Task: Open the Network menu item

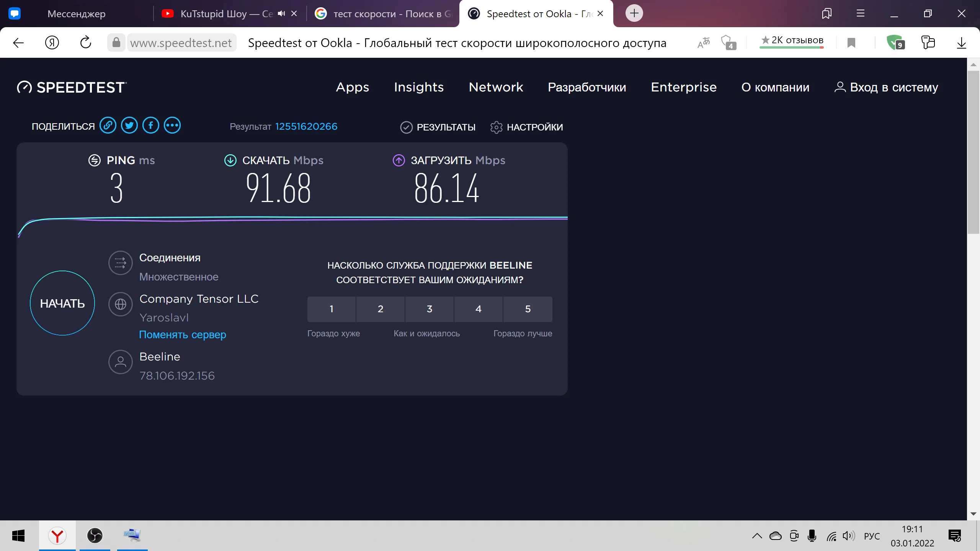Action: point(496,87)
